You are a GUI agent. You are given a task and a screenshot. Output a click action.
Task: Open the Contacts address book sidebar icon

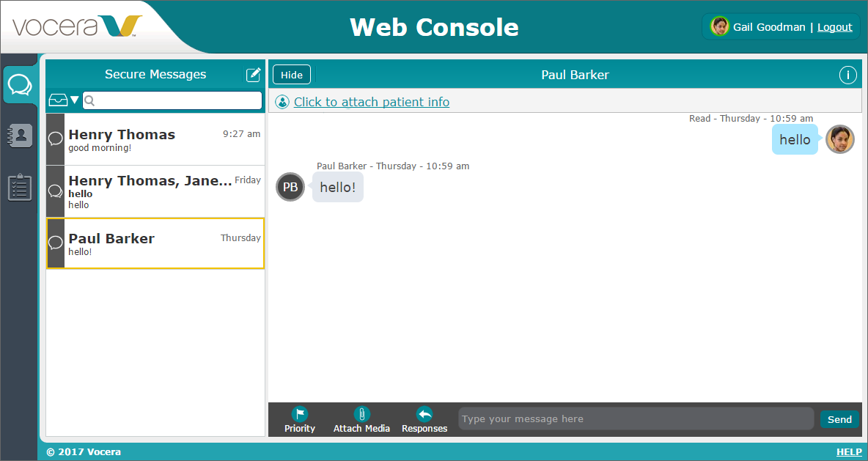coord(20,136)
